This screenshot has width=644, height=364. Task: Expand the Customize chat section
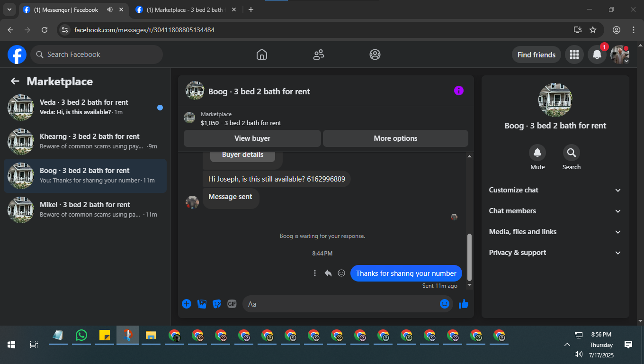(x=555, y=190)
